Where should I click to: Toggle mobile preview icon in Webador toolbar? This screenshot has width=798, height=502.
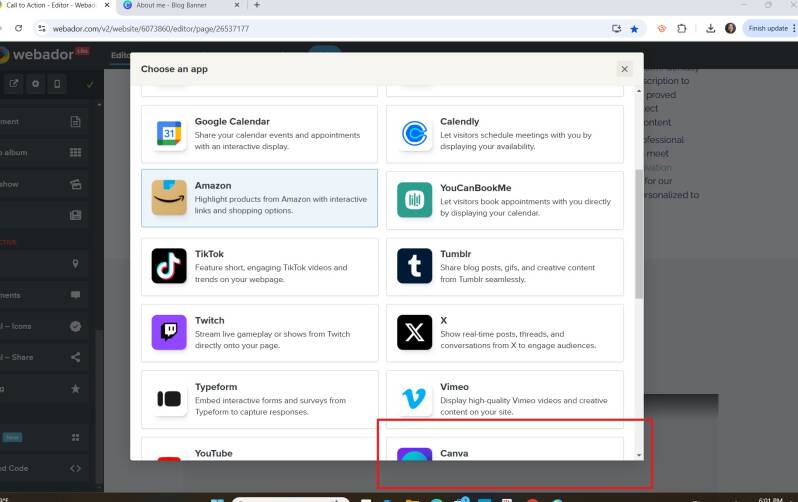tap(57, 83)
